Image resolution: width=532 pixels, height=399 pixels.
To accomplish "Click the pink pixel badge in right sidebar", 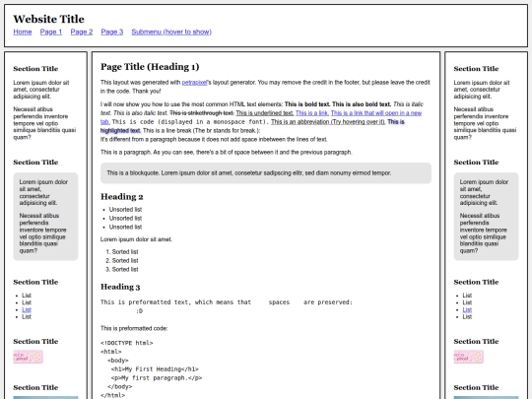I will click(469, 357).
